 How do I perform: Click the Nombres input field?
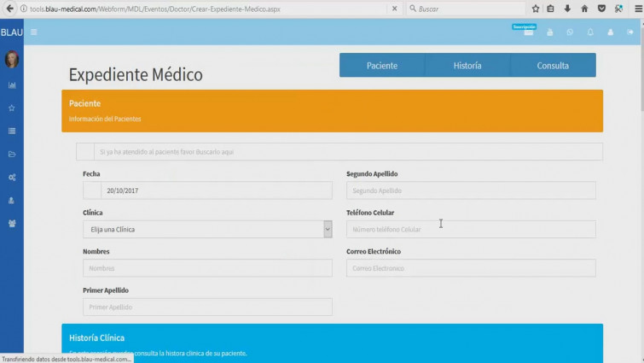click(x=207, y=268)
